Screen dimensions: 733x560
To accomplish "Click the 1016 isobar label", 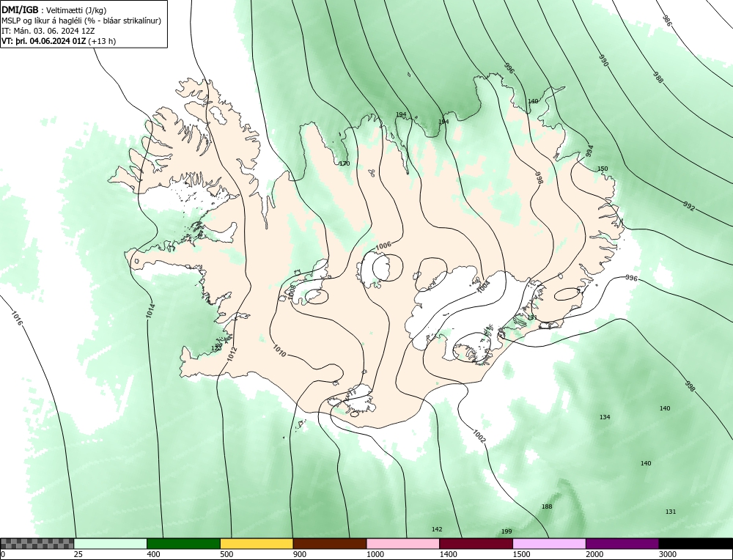I will (x=16, y=318).
